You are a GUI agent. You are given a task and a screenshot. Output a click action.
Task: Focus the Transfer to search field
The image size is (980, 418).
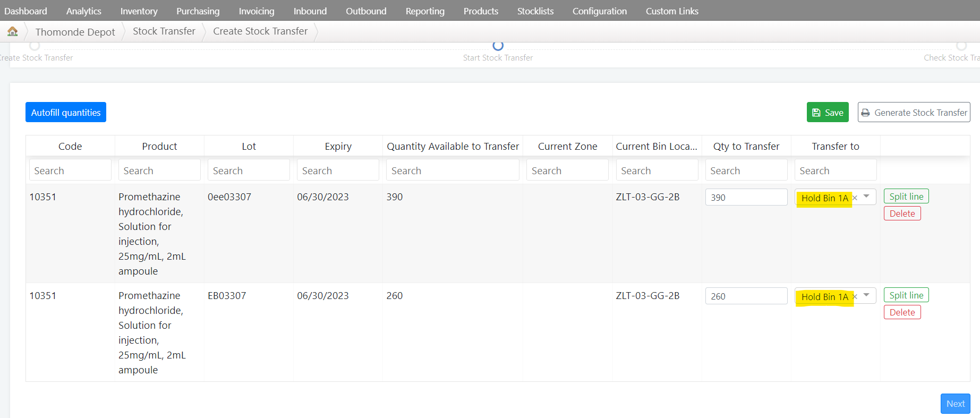[x=836, y=170]
